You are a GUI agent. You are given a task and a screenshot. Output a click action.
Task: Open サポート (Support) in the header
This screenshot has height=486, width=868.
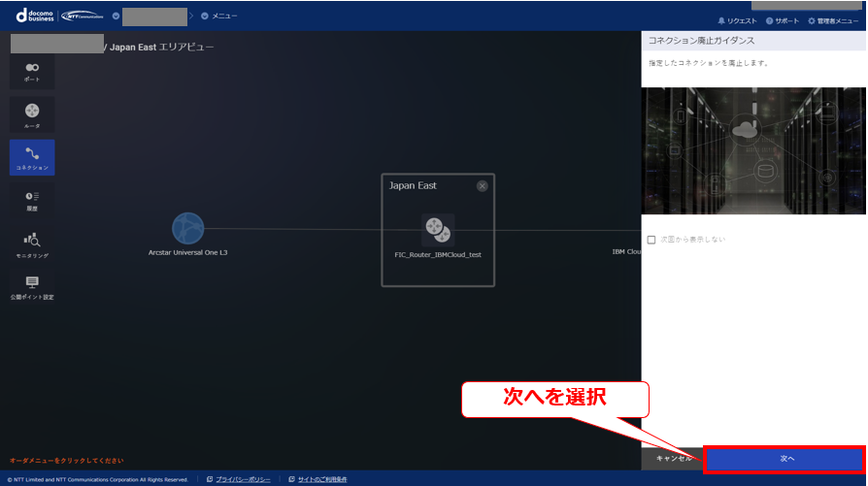click(x=783, y=21)
